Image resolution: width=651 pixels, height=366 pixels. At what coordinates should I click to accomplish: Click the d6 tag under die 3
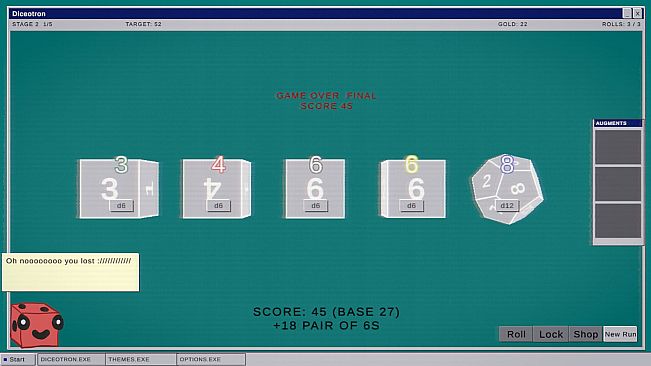(121, 205)
